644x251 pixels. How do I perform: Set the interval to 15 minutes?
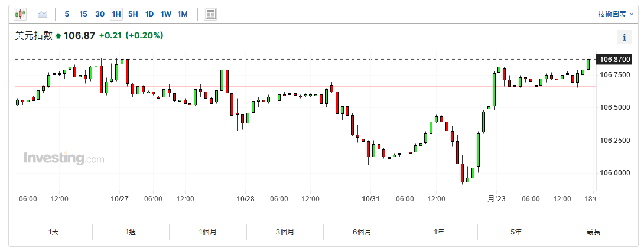pos(83,14)
